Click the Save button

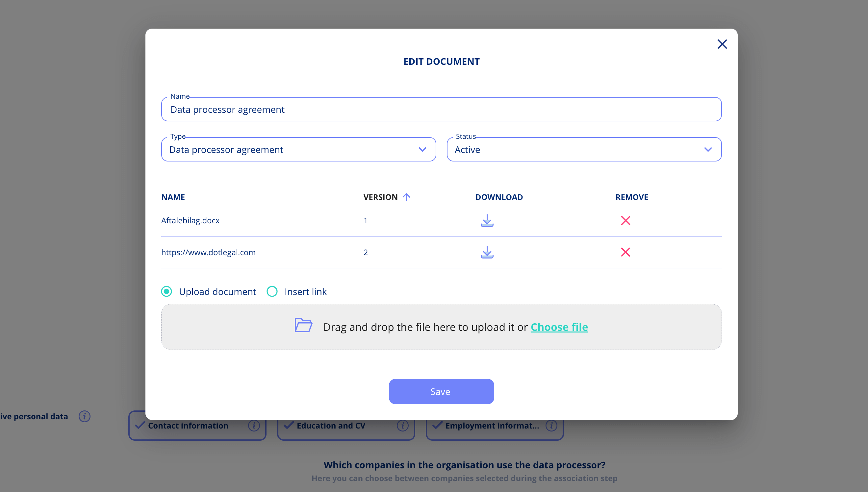441,391
